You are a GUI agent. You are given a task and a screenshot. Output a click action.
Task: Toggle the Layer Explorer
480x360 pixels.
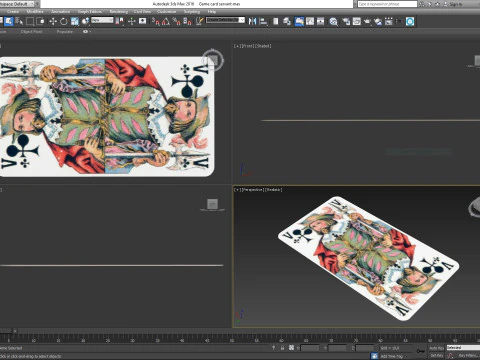287,21
